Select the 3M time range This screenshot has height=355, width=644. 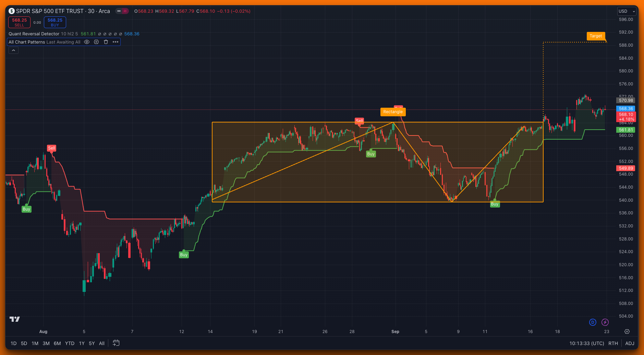tap(46, 343)
